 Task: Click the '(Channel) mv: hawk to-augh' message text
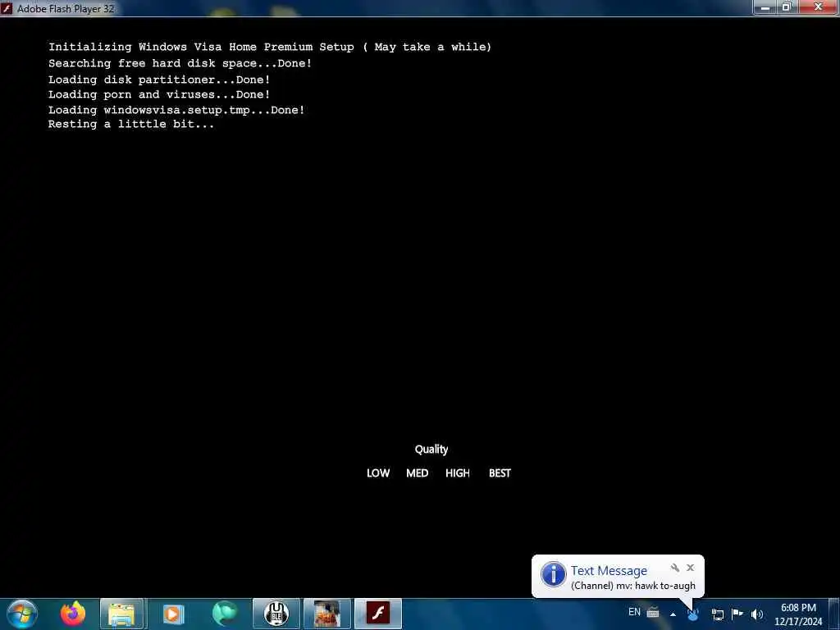633,586
